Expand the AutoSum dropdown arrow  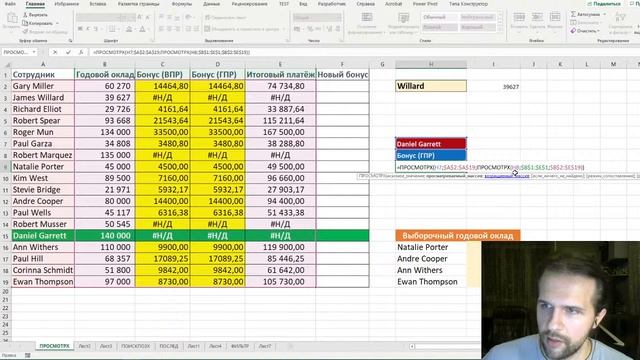point(604,14)
